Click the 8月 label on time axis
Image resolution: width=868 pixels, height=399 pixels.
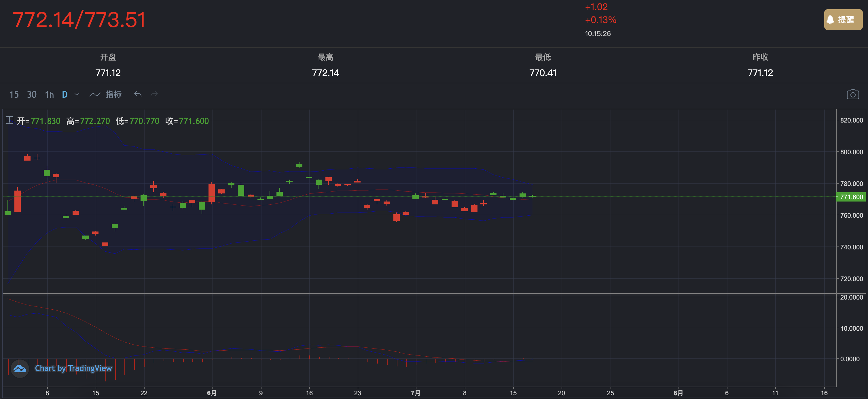click(678, 393)
